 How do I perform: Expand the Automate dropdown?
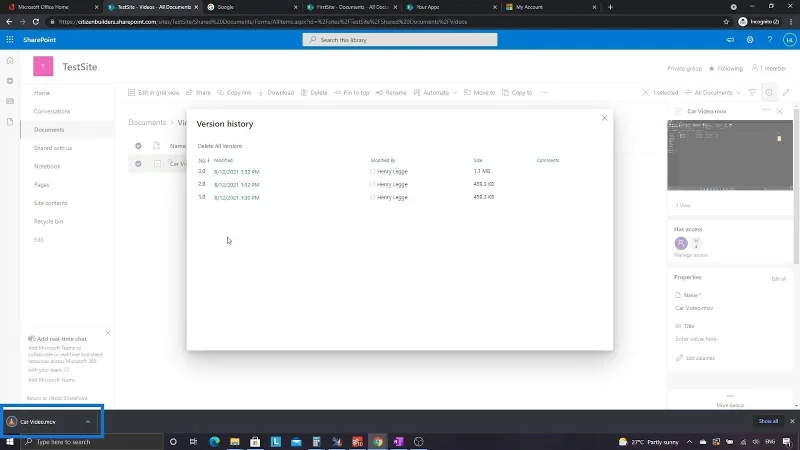[x=435, y=92]
